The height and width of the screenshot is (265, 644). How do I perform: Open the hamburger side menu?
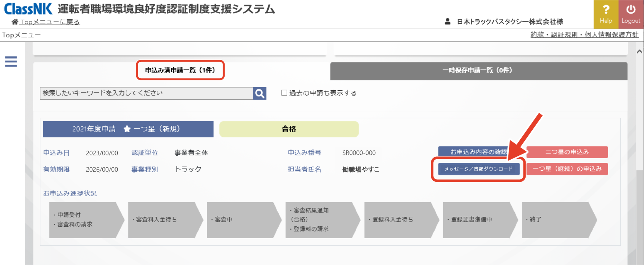click(x=11, y=61)
